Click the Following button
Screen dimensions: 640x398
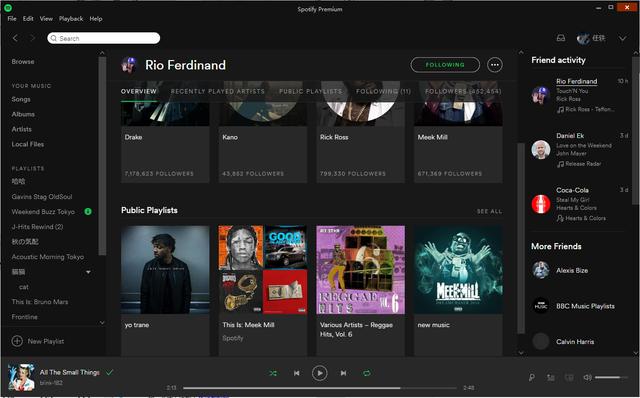pyautogui.click(x=445, y=64)
